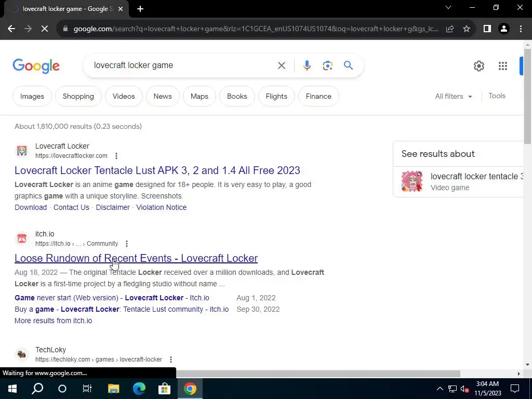The width and height of the screenshot is (532, 399).
Task: Share this page via the share icon
Action: [450, 29]
